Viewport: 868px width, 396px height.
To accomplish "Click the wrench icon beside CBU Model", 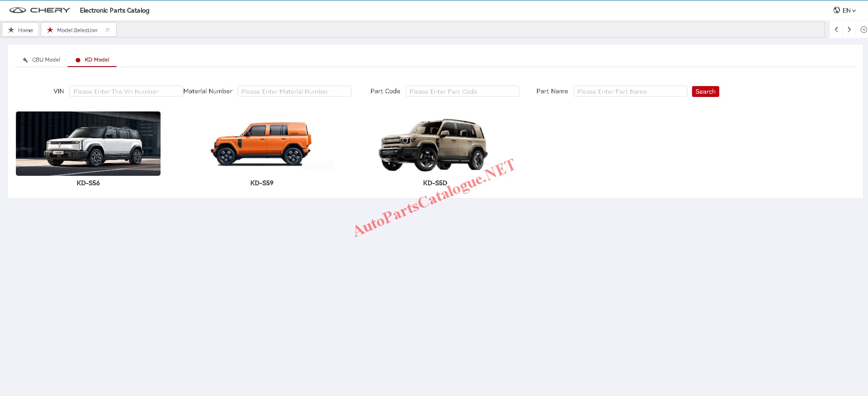I will click(x=25, y=60).
